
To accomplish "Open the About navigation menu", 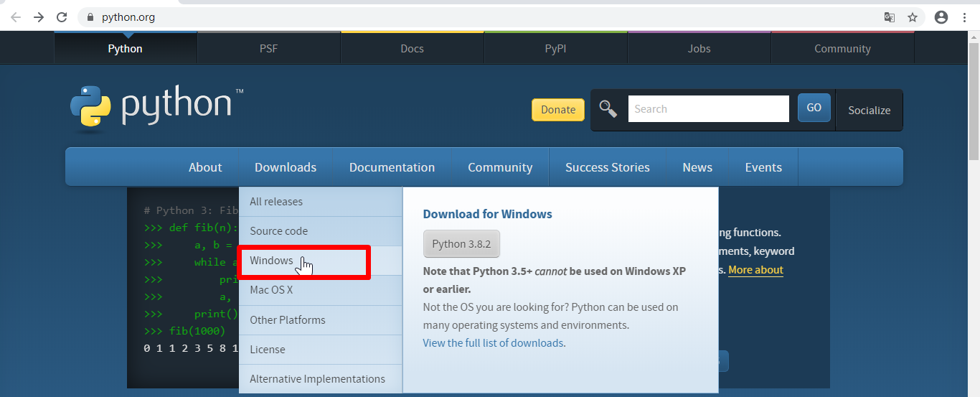I will click(x=205, y=167).
